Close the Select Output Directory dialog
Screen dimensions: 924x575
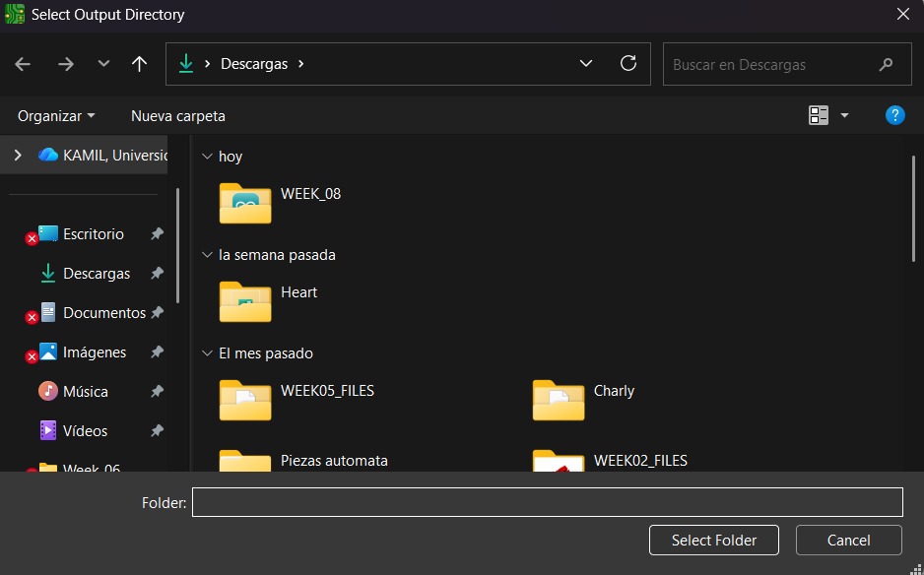pos(902,14)
